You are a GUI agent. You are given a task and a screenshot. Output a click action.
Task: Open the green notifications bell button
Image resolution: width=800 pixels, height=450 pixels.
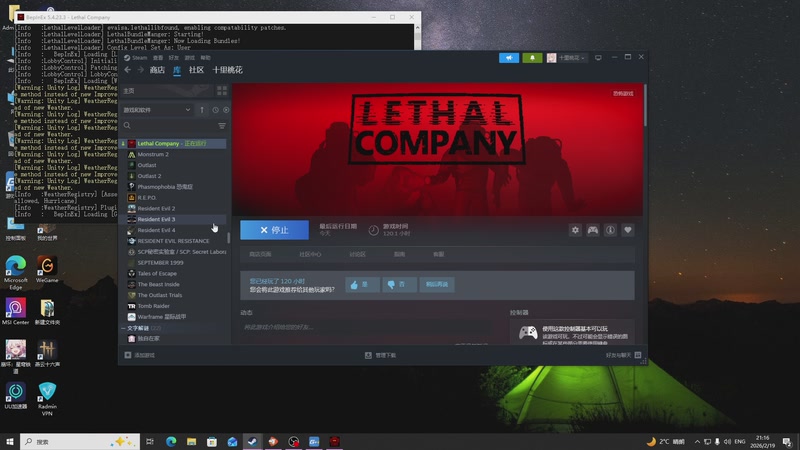pyautogui.click(x=532, y=58)
